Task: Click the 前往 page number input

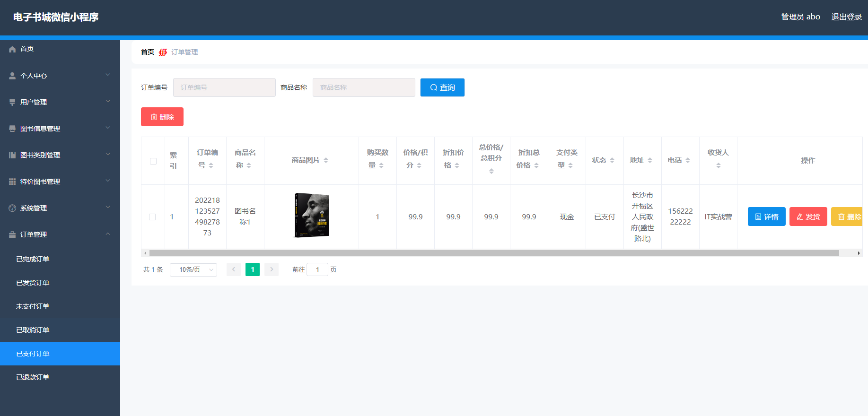Action: [x=317, y=269]
